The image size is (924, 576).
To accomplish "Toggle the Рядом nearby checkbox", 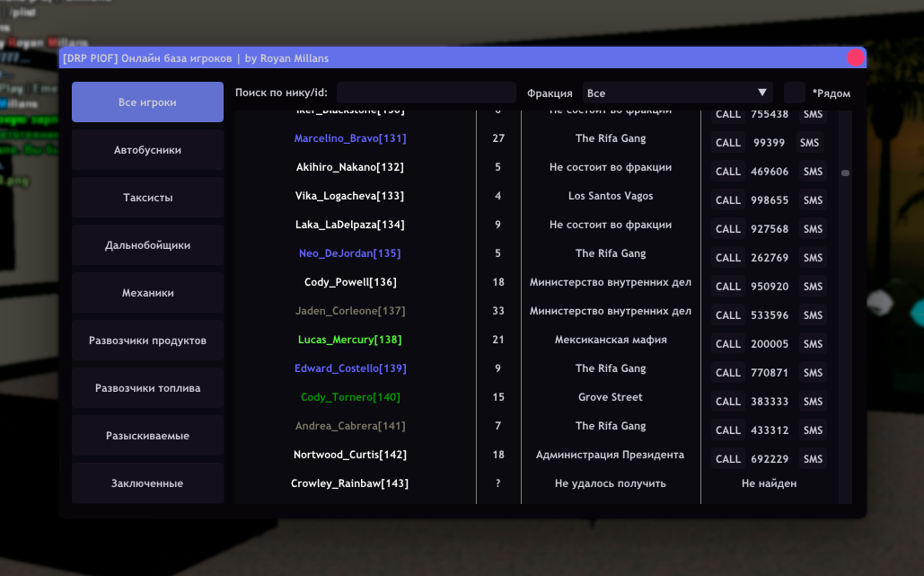I will click(794, 93).
